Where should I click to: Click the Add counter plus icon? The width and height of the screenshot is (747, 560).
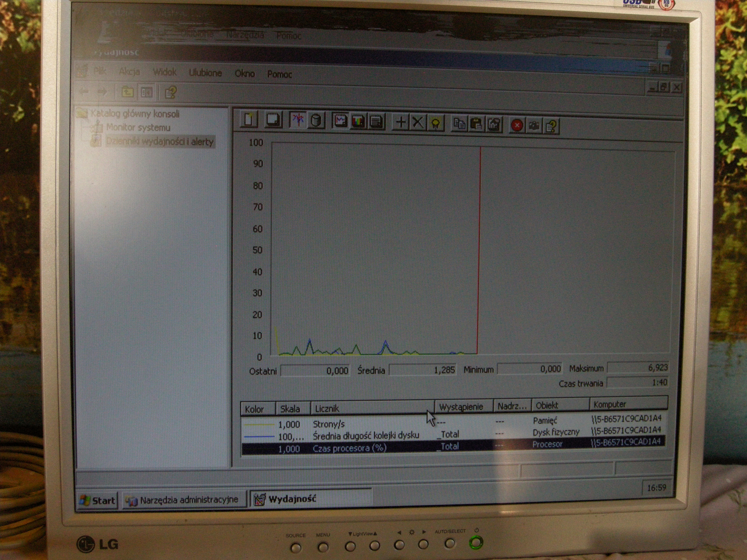click(401, 122)
